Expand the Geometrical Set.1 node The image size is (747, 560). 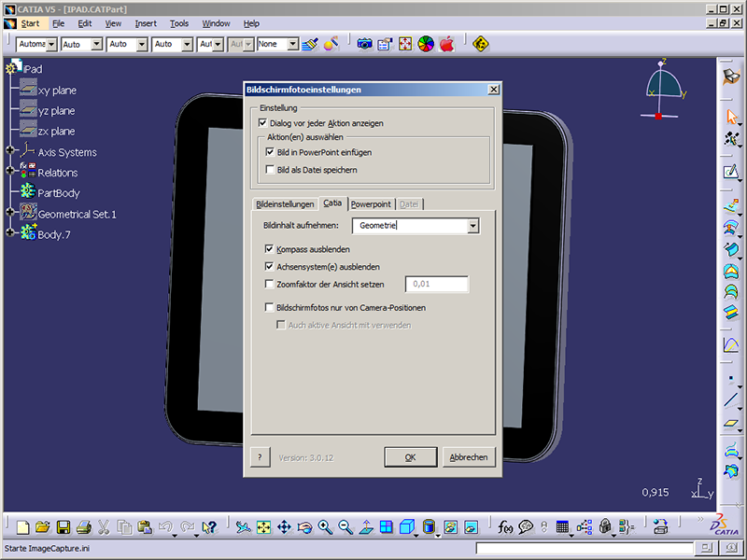pyautogui.click(x=9, y=212)
